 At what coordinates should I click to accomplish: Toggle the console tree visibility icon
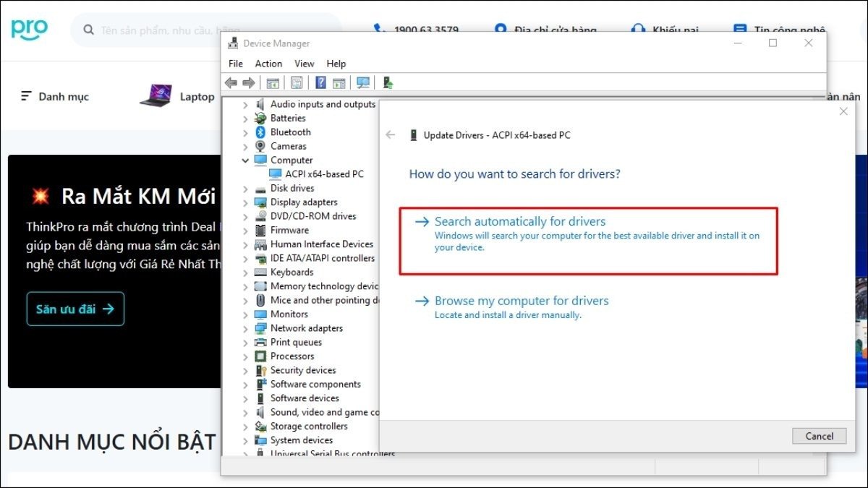[x=273, y=82]
